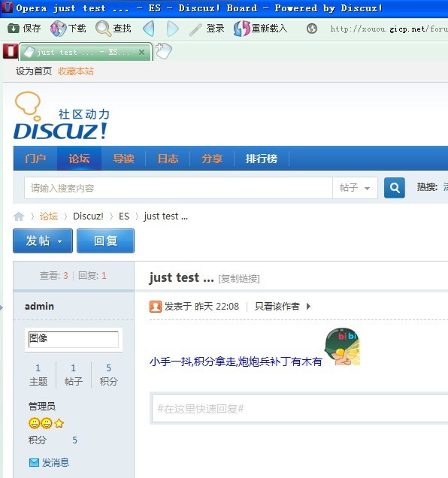Viewport: 448px width, 478px height.
Task: Click 收藏本站 link
Action: [x=76, y=71]
